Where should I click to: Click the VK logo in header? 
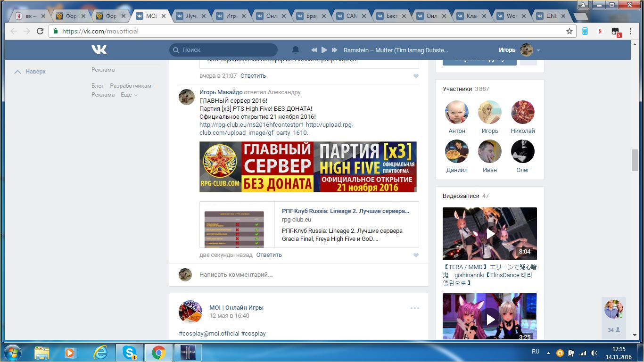(99, 49)
